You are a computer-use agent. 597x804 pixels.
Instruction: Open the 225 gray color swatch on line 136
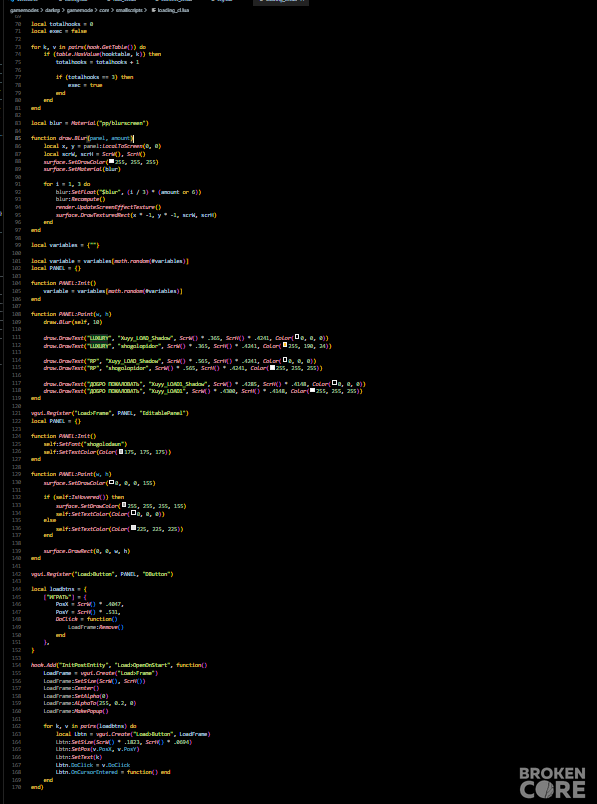pos(133,528)
